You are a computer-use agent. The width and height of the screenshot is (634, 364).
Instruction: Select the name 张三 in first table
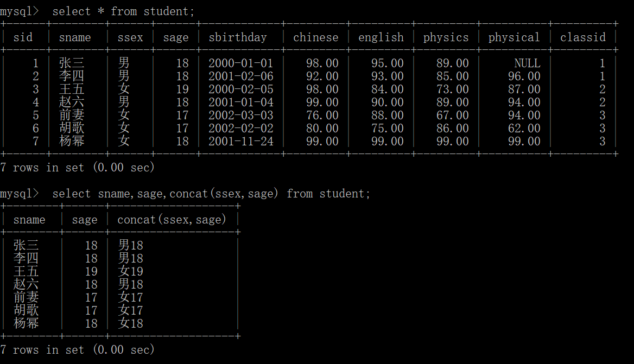coord(72,63)
